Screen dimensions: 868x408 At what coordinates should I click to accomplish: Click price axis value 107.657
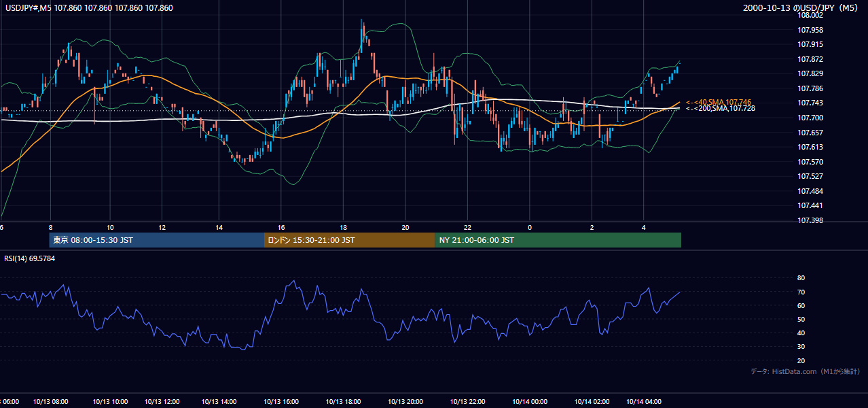(810, 133)
